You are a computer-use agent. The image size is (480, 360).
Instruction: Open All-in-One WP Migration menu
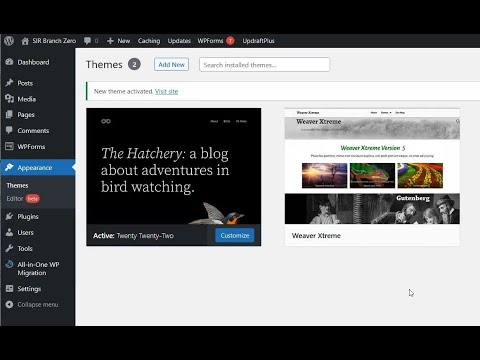pyautogui.click(x=38, y=269)
